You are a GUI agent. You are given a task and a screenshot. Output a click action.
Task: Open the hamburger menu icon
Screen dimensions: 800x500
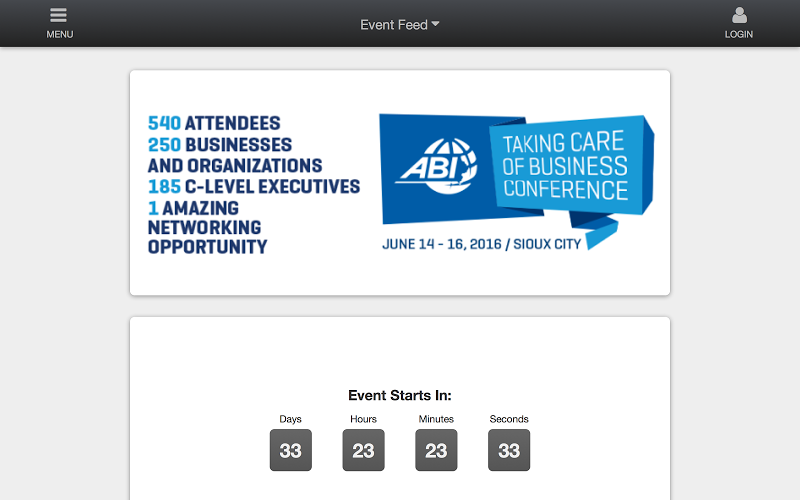tap(58, 15)
